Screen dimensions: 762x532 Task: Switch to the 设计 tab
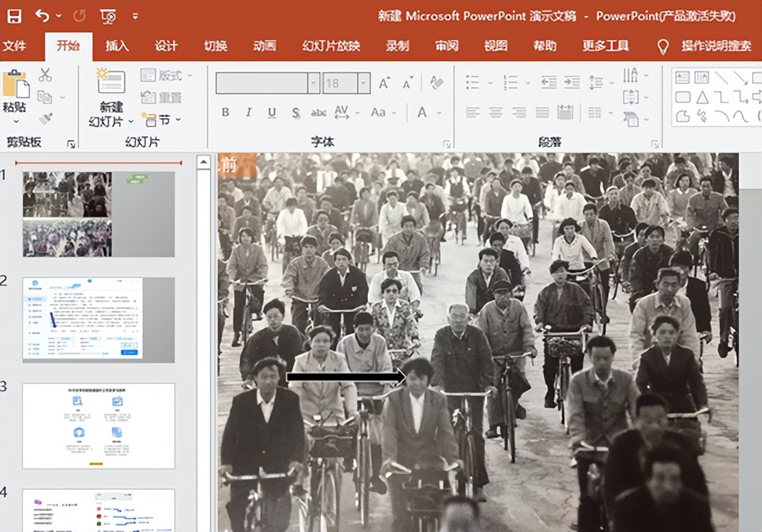[x=166, y=46]
